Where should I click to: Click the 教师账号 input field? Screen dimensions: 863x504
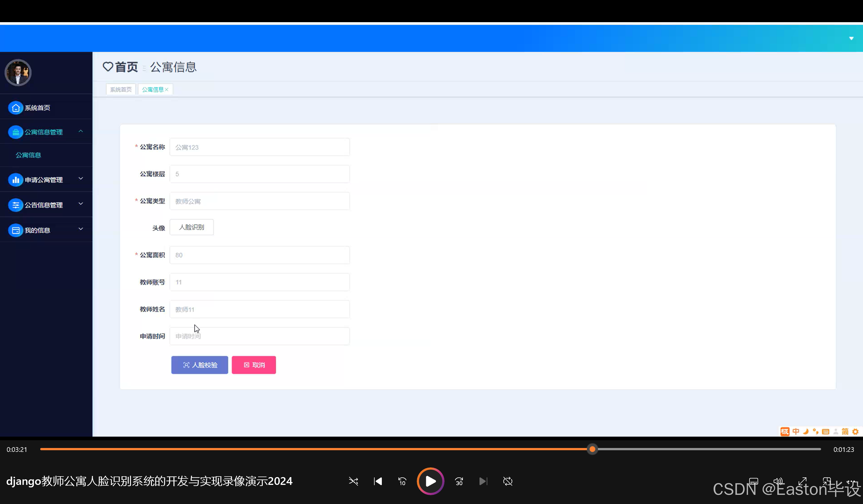tap(259, 282)
